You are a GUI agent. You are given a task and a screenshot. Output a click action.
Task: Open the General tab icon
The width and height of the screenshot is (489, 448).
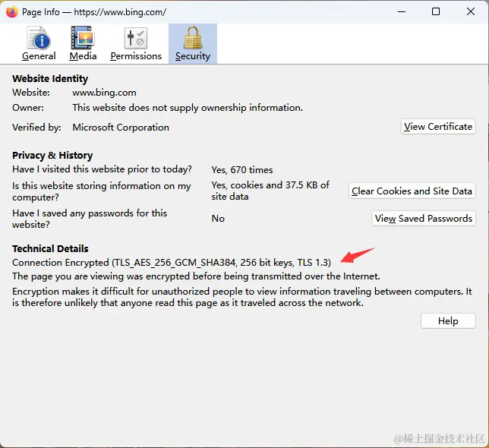pyautogui.click(x=39, y=38)
